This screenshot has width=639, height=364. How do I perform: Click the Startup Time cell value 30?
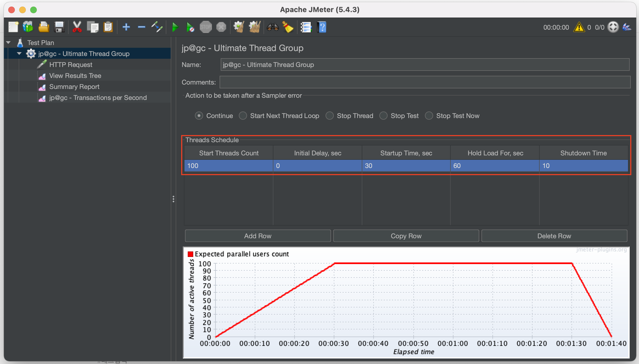coord(406,166)
